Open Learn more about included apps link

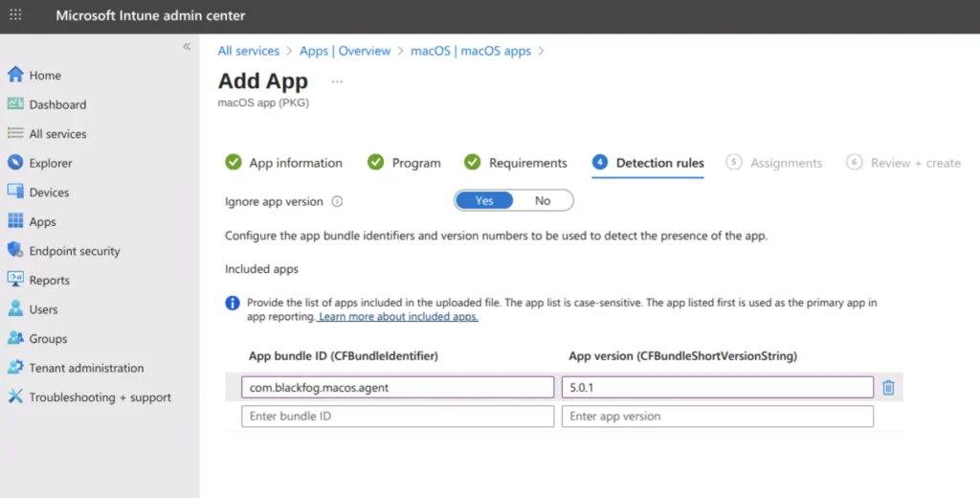pos(397,317)
